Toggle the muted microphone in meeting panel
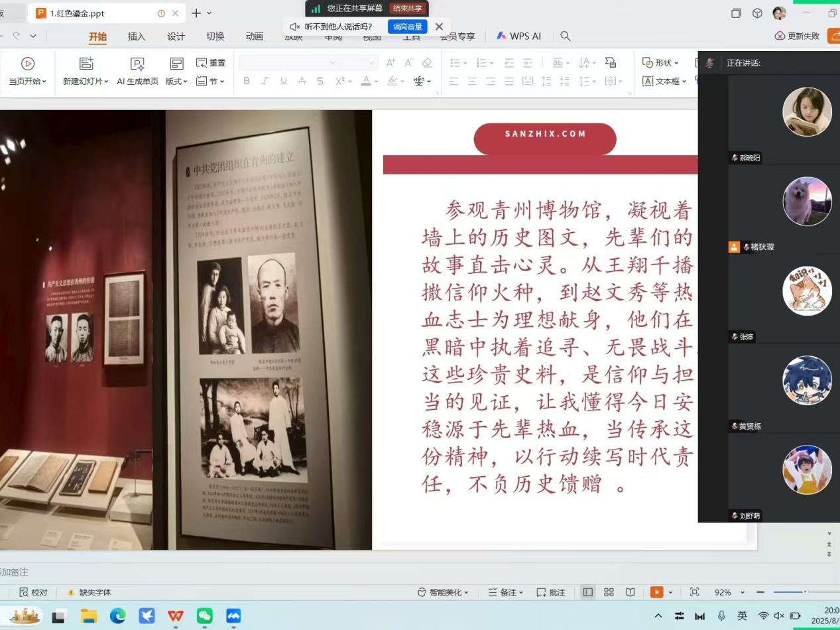This screenshot has height=630, width=840. pos(709,63)
